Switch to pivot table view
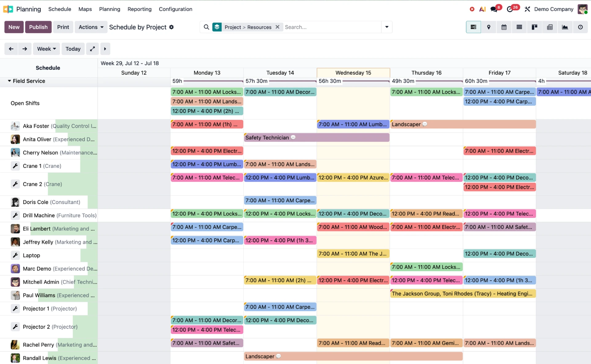Viewport: 591px width, 364px height. point(550,27)
